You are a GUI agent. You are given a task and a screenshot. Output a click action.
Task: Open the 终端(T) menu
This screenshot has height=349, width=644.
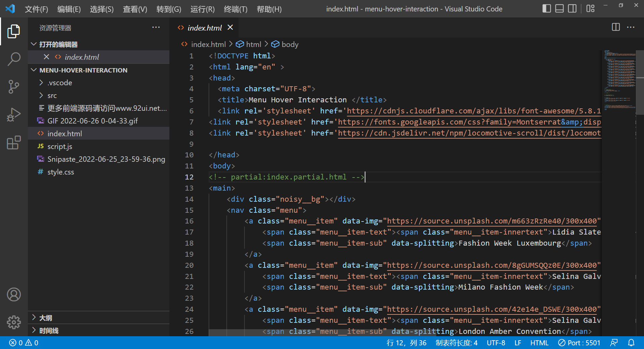(235, 9)
